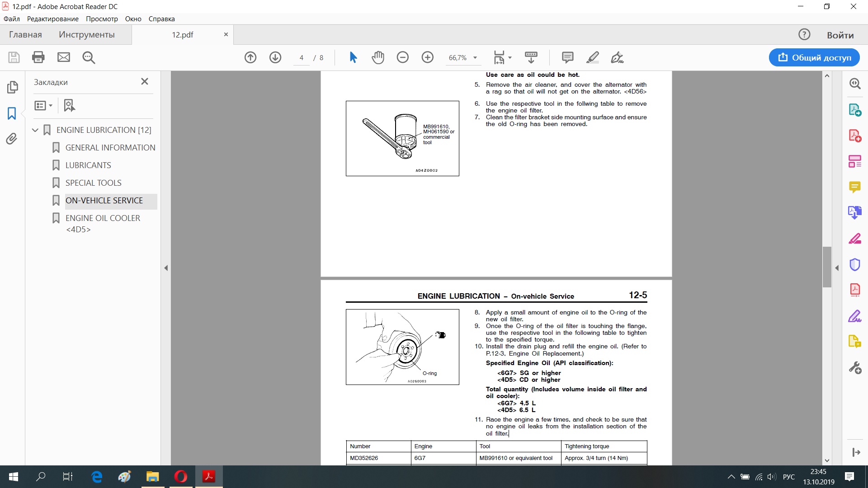The width and height of the screenshot is (868, 488).
Task: Click the Общий доступ share button
Action: pyautogui.click(x=814, y=57)
